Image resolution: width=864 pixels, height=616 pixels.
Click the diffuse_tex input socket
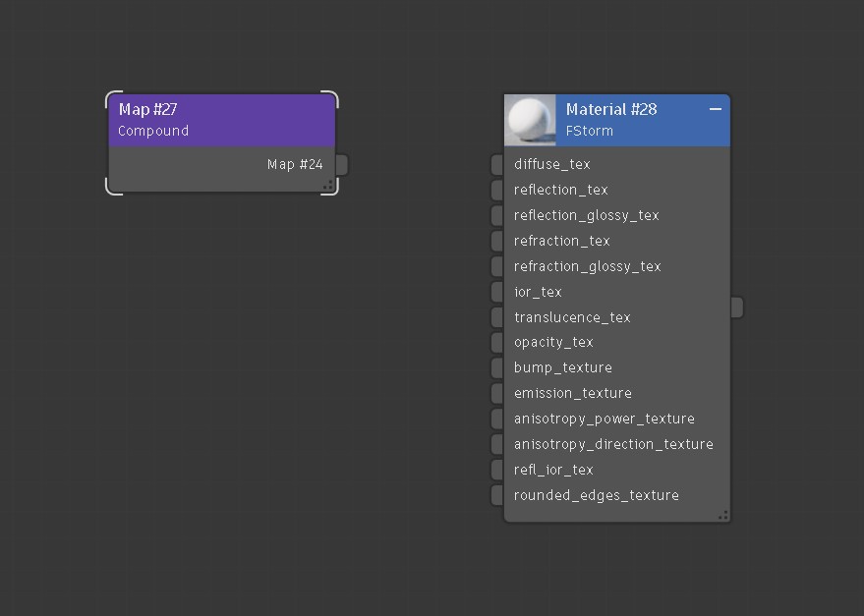click(497, 164)
